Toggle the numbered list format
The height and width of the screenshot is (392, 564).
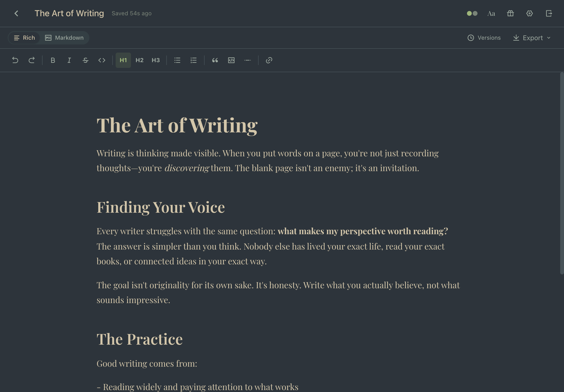[x=193, y=60]
